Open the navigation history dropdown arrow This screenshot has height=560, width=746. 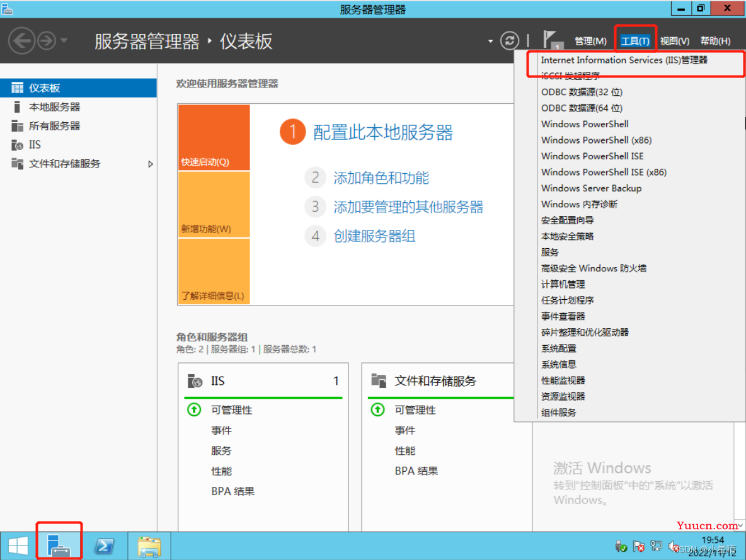pyautogui.click(x=64, y=41)
